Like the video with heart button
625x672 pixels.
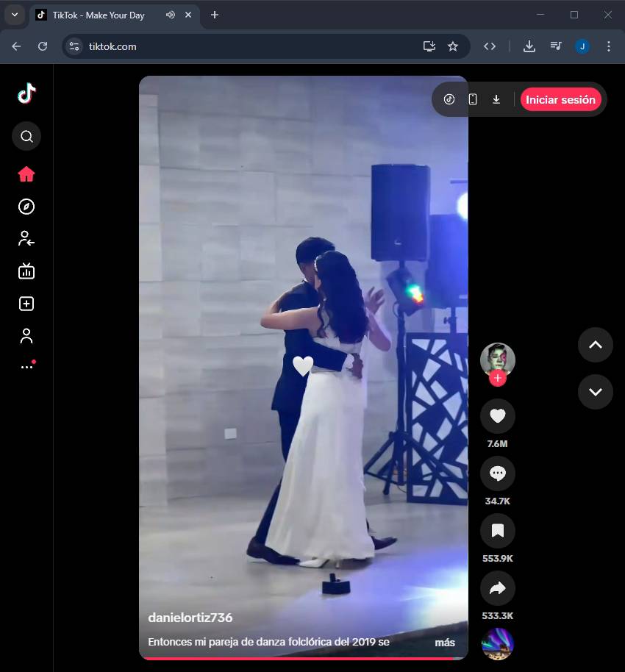point(498,416)
